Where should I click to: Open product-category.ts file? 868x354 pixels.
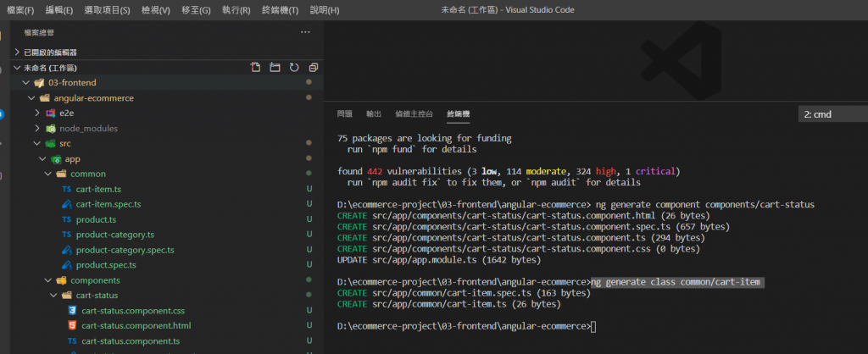click(x=115, y=235)
